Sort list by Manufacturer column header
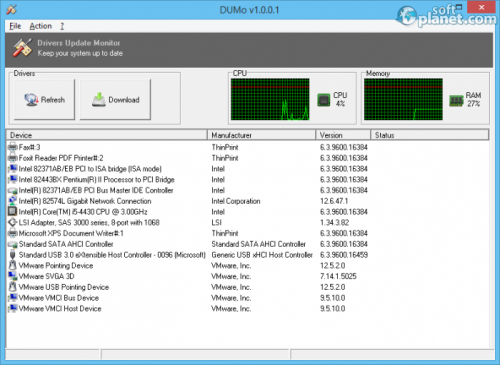Screen dimensions: 500x365 coord(262,135)
